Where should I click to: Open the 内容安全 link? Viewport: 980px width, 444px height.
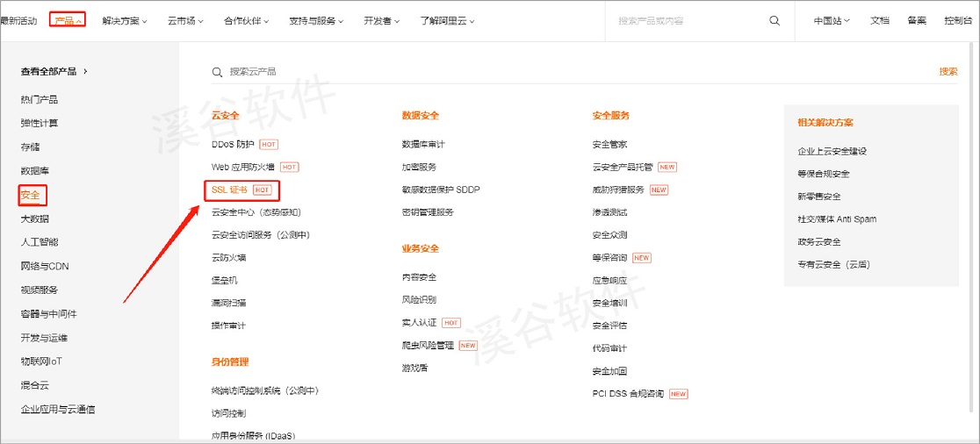tap(419, 277)
